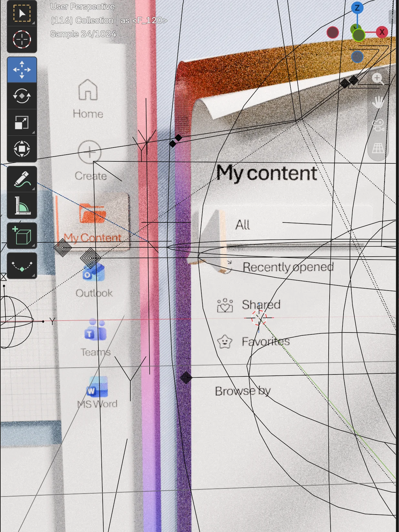This screenshot has width=399, height=532.
Task: Choose the Rotate tool
Action: click(x=22, y=96)
